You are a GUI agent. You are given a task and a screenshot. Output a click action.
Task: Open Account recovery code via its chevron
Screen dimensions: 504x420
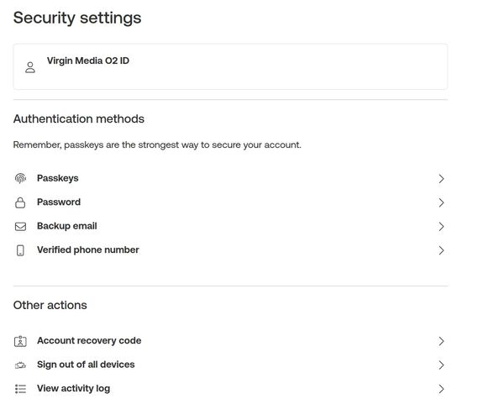441,341
